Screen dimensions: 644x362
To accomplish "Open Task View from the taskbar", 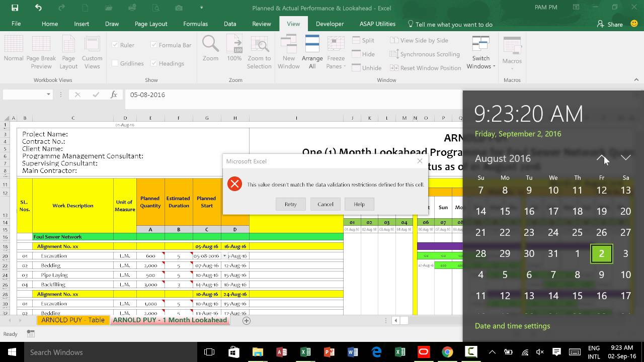I will coord(209,352).
